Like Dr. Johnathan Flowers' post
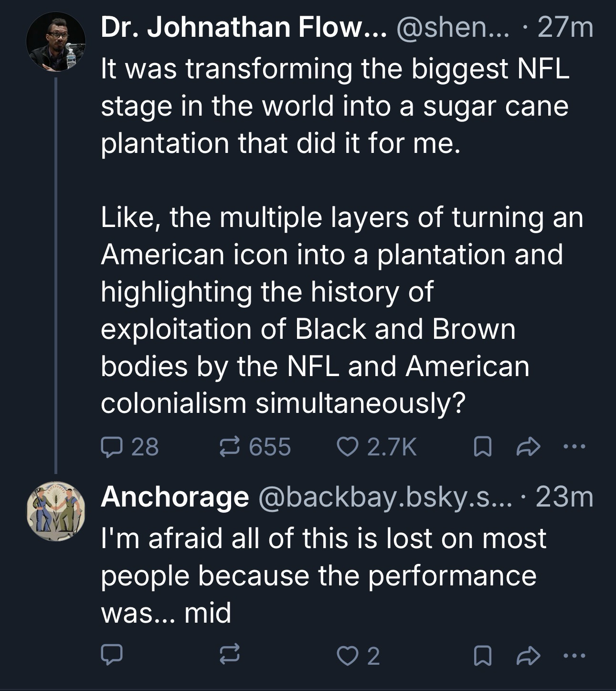 (x=344, y=447)
